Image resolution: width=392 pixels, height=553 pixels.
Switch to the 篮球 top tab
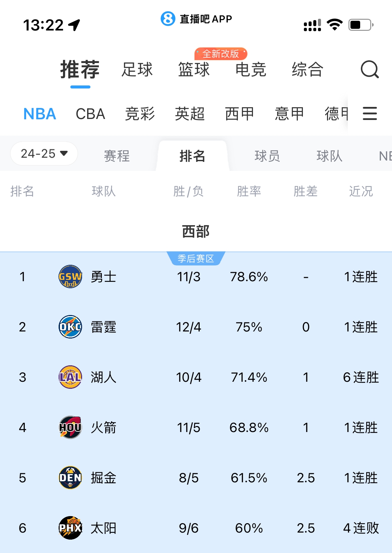pos(194,70)
